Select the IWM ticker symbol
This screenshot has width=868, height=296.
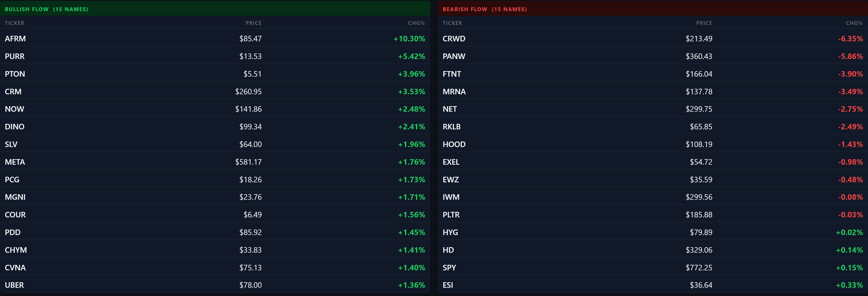pos(451,197)
